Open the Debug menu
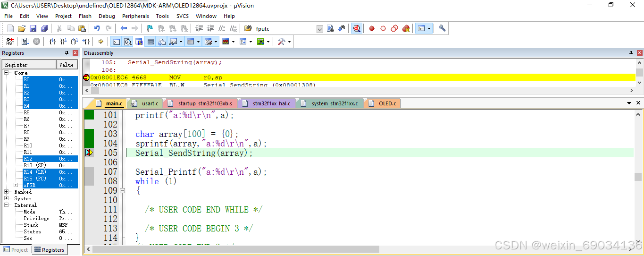Image resolution: width=644 pixels, height=256 pixels. pos(107,16)
